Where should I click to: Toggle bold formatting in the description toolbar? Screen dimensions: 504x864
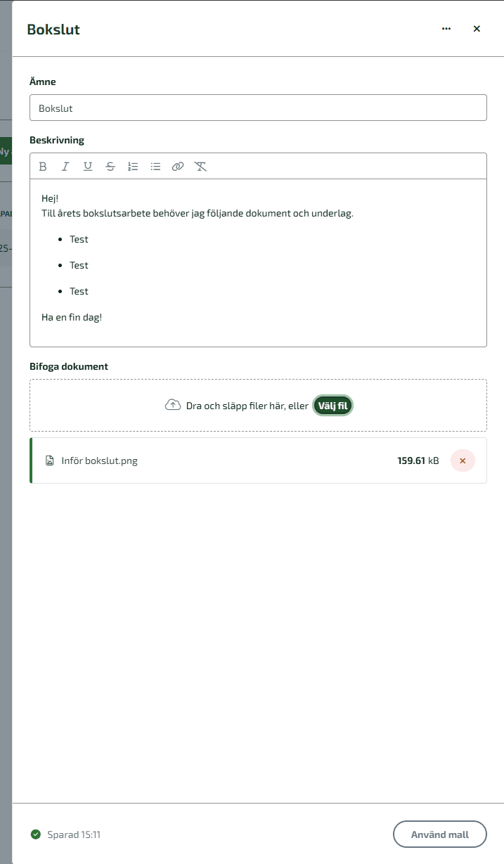pos(43,167)
